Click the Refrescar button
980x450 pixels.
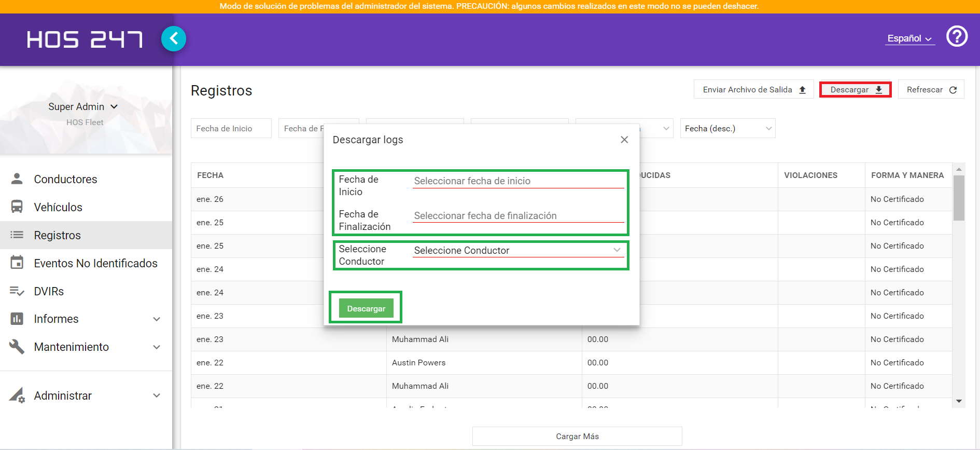pos(931,89)
